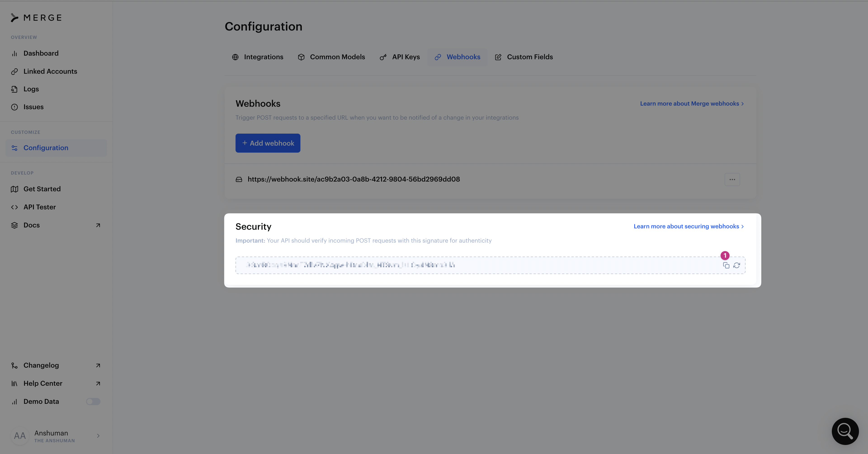Viewport: 868px width, 454px height.
Task: Select Configuration in sidebar
Action: [x=56, y=148]
